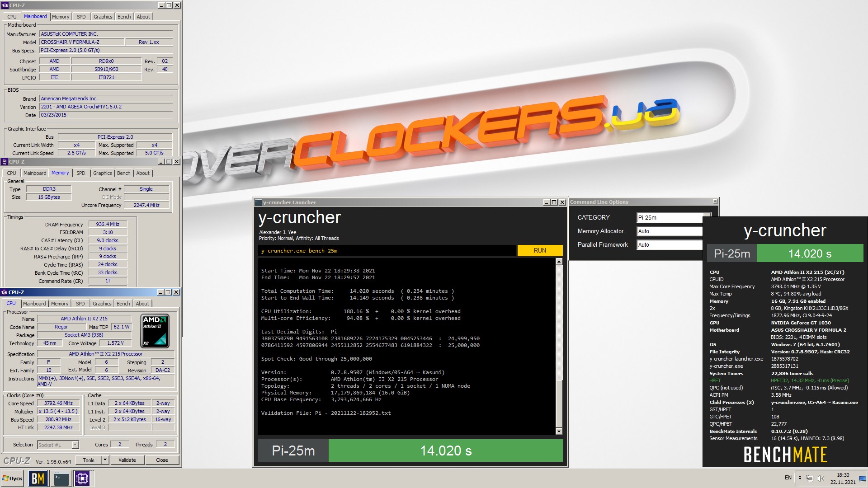Viewport: 868px width, 488px height.
Task: Click the CPU-Z title icon in Mainboard window
Action: tap(5, 5)
